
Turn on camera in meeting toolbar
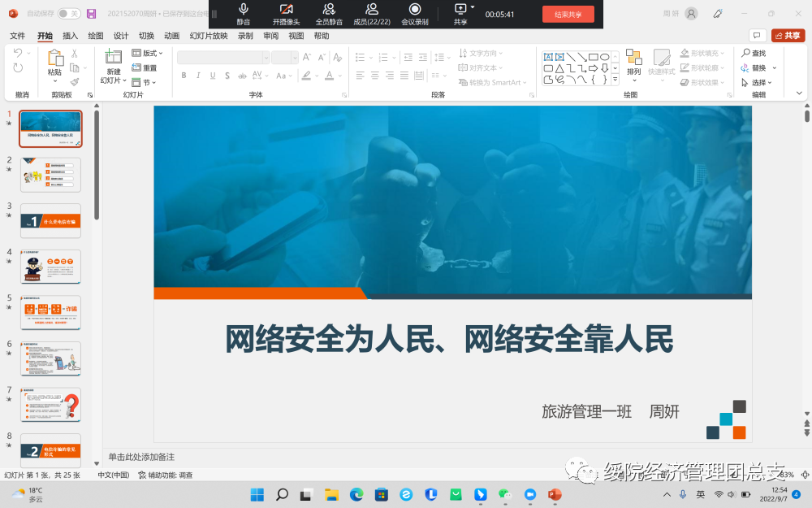286,12
